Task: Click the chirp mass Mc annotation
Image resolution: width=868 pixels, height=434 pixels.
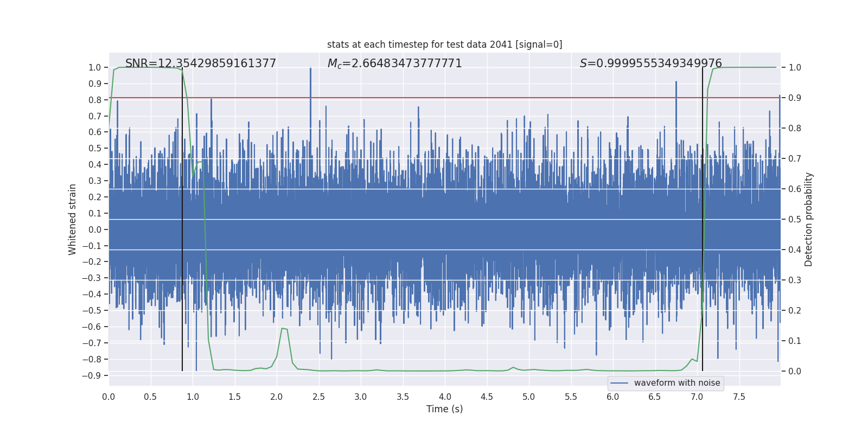Action: pos(394,63)
